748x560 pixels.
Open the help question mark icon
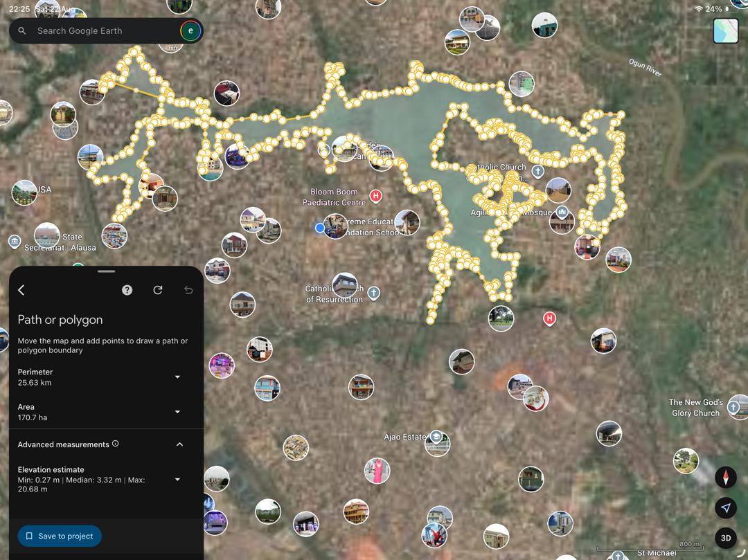pyautogui.click(x=127, y=290)
